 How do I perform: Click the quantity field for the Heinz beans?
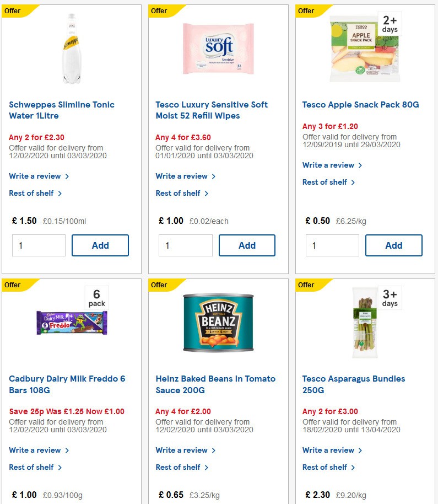[x=185, y=502]
